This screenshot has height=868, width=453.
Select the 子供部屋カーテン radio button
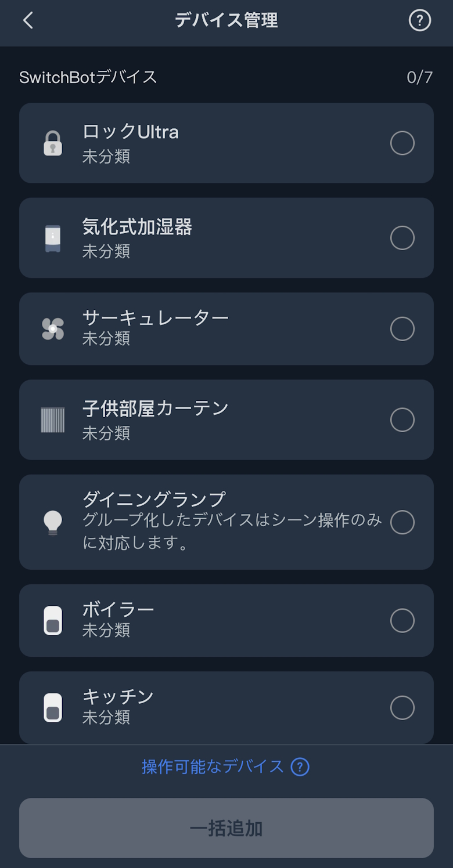point(402,420)
